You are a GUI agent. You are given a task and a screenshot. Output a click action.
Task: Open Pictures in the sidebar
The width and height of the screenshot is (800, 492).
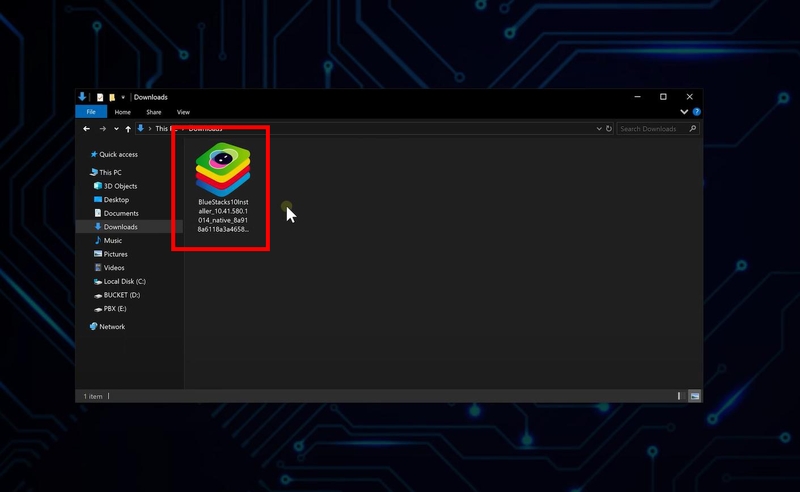click(115, 254)
